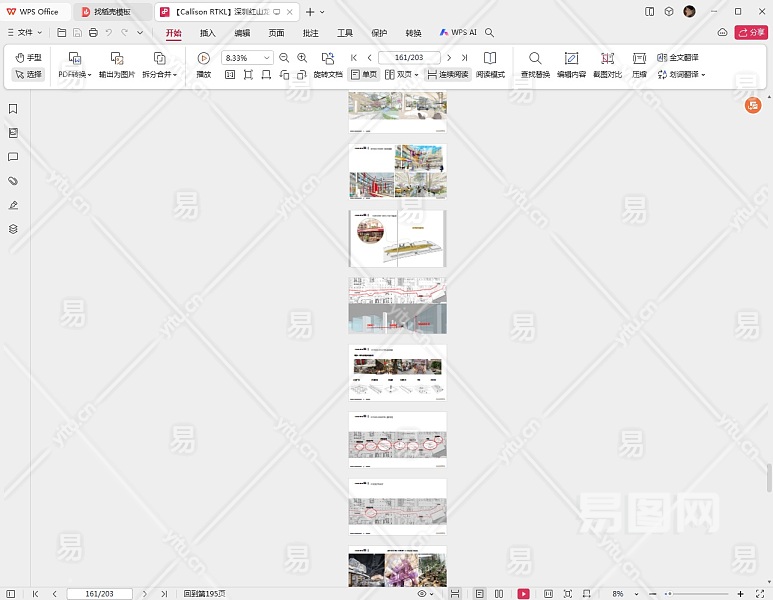773x600 pixels.
Task: Open the 批注 annotation tab
Action: (310, 33)
